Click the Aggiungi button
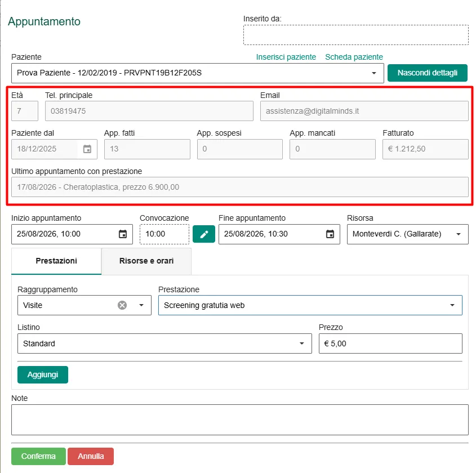This screenshot has height=473, width=476. point(43,374)
